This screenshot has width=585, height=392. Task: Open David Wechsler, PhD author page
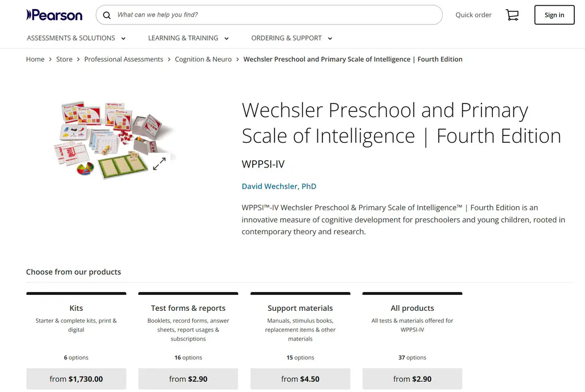point(279,186)
